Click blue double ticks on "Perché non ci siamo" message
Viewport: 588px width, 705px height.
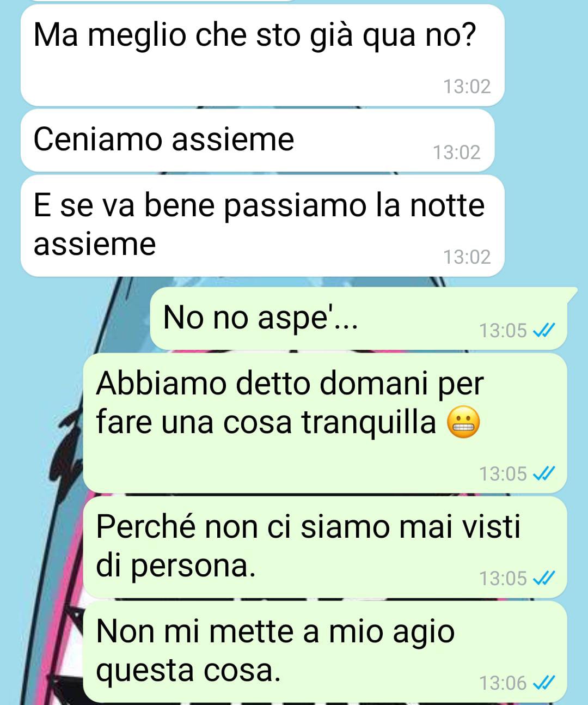point(544,578)
